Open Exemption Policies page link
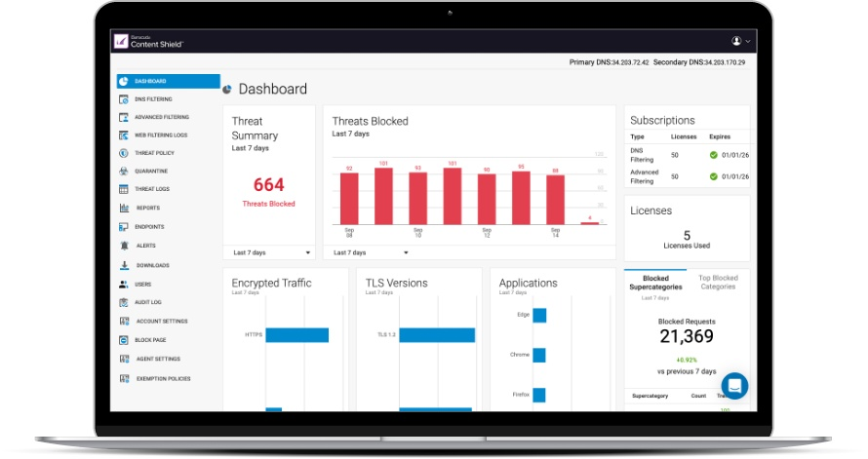Viewport: 868px width, 459px height. point(163,379)
